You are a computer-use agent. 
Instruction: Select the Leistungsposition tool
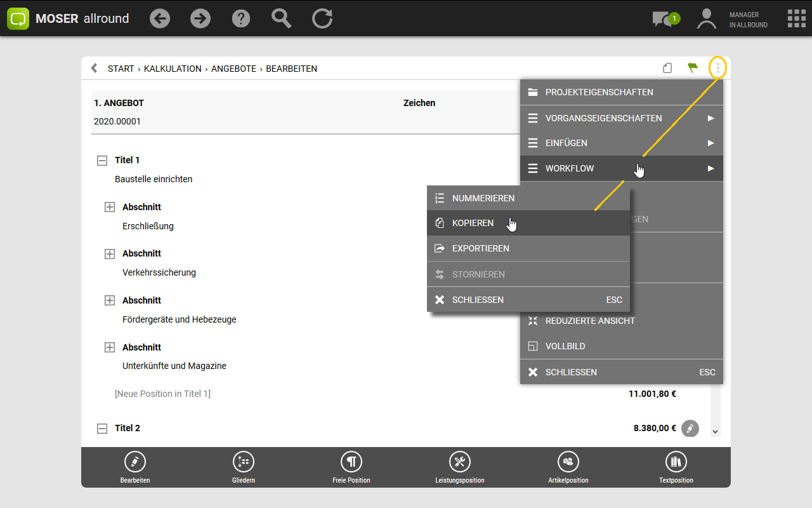pos(459,468)
